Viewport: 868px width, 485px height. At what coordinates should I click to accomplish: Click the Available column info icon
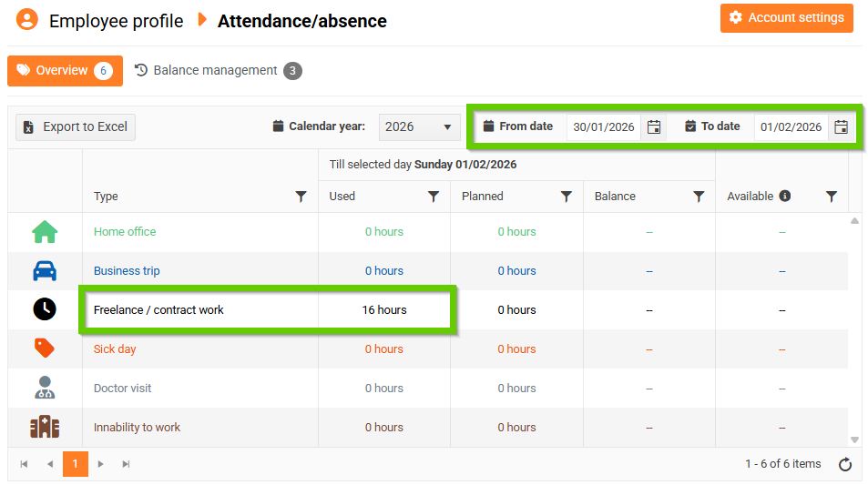point(784,197)
